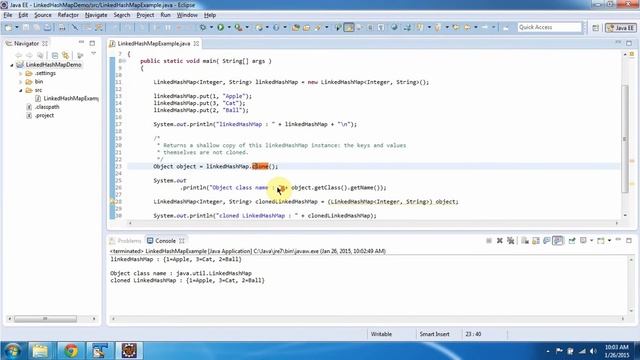The image size is (640, 360).
Task: Click the Print toolbar icon
Action: 62,27
